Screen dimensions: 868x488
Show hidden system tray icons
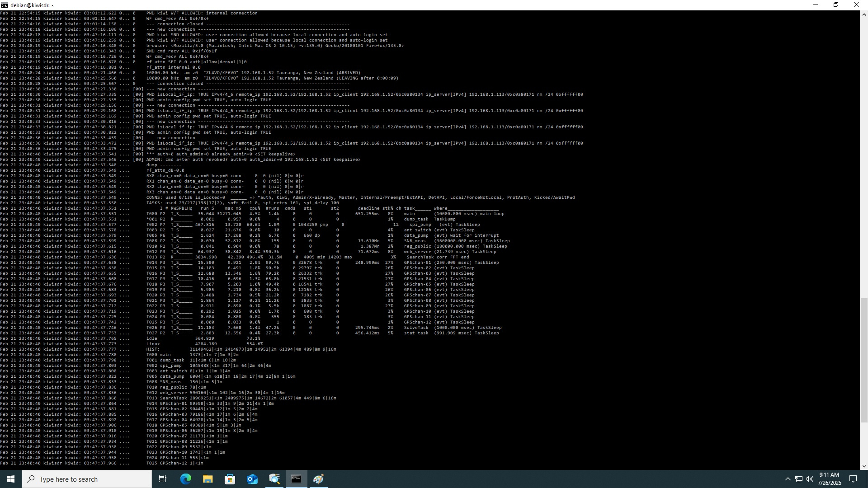[788, 479]
